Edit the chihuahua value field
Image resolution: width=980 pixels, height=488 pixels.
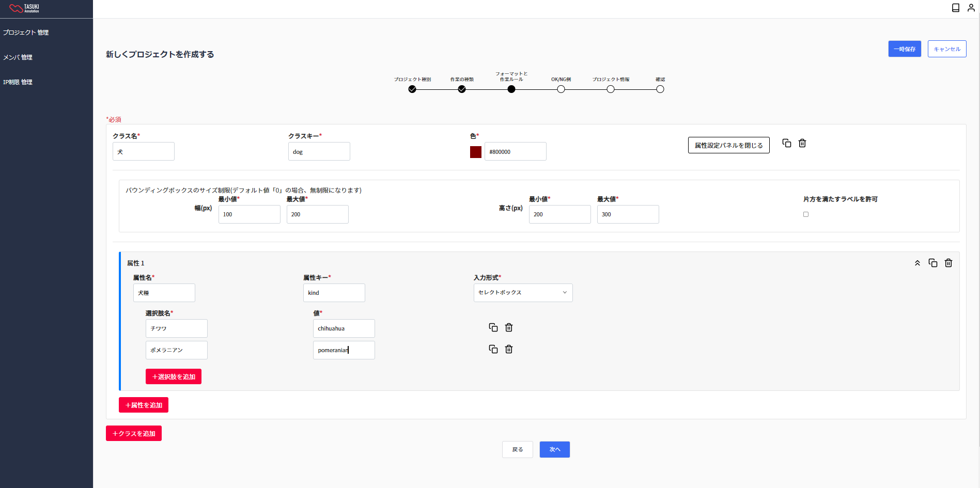click(x=344, y=328)
